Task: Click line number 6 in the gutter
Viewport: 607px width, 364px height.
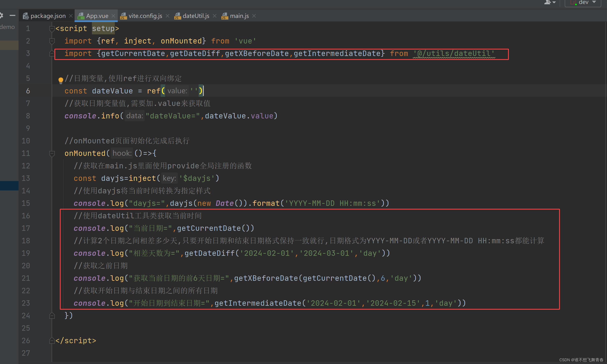Action: pos(28,91)
